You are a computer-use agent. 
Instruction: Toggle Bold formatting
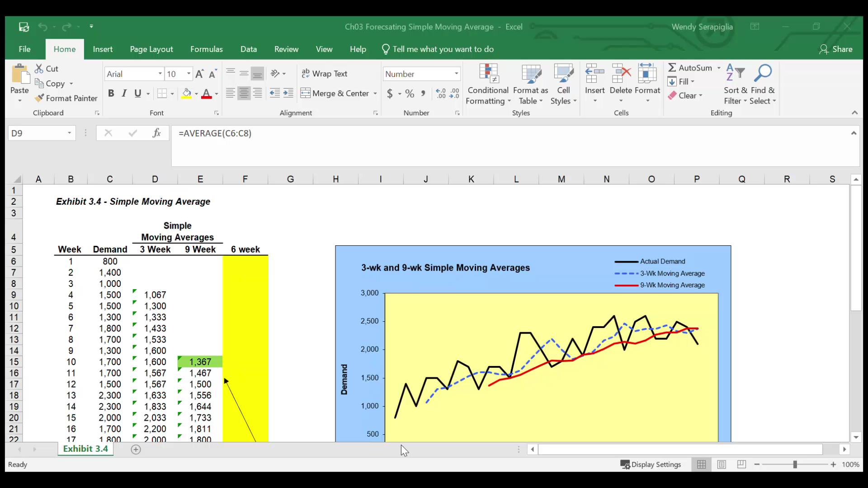pos(111,94)
